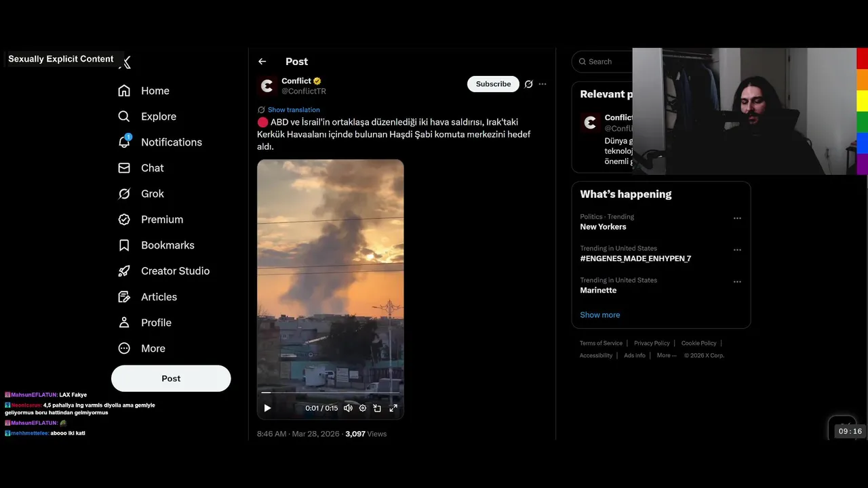Click the 3,097 Views count
This screenshot has width=868, height=488.
tap(366, 434)
